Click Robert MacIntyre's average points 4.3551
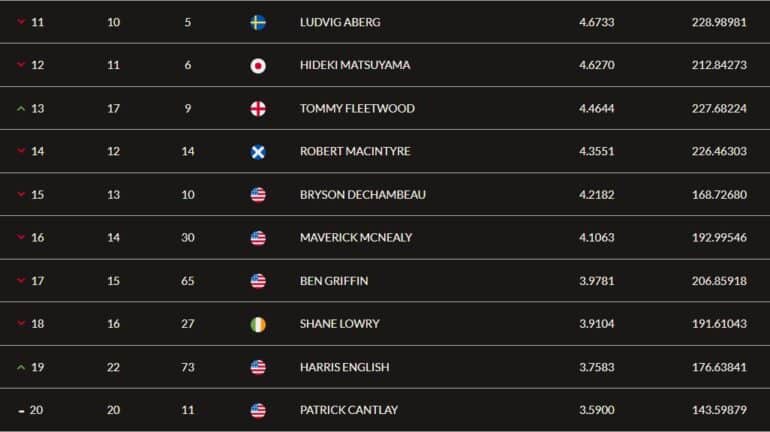 (596, 151)
